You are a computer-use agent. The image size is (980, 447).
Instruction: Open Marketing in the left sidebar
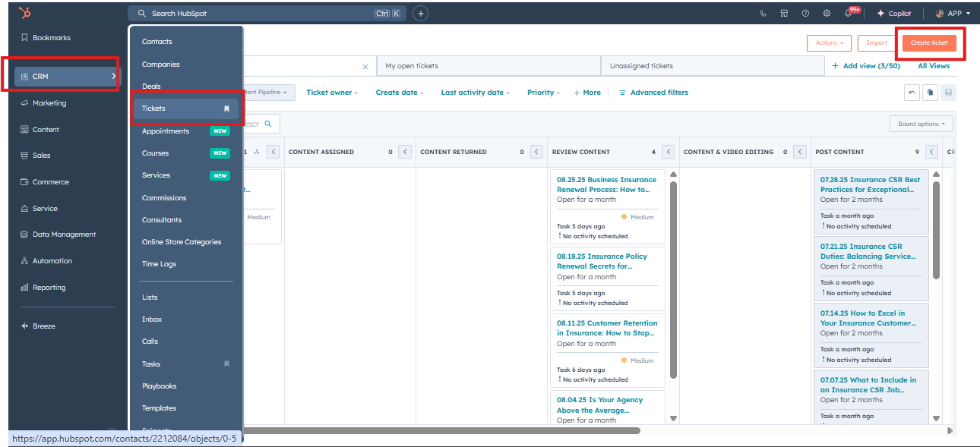pyautogui.click(x=44, y=103)
